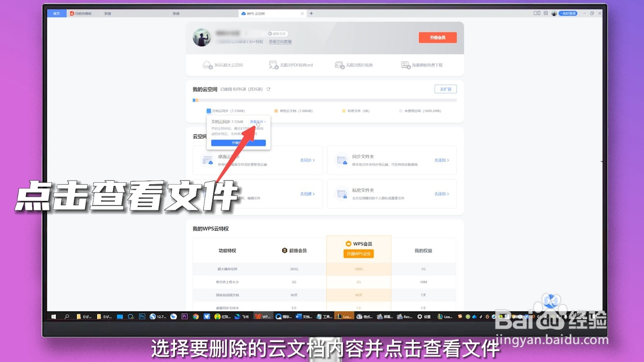Click the 同步文件夹 folder icon
Image resolution: width=644 pixels, height=362 pixels.
pyautogui.click(x=342, y=160)
